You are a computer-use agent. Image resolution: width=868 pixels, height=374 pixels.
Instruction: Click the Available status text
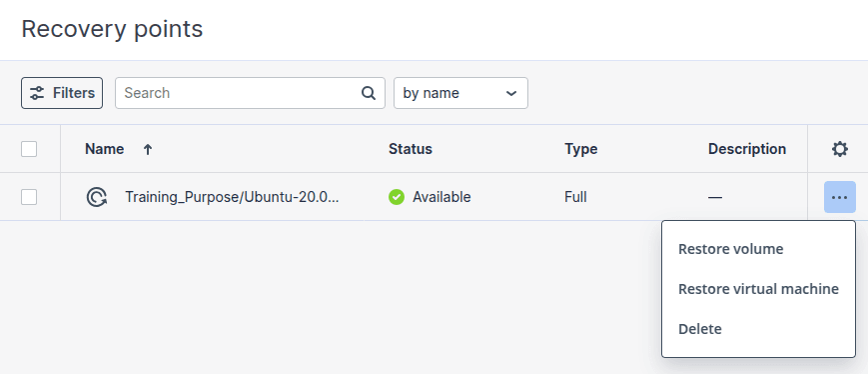click(x=441, y=197)
